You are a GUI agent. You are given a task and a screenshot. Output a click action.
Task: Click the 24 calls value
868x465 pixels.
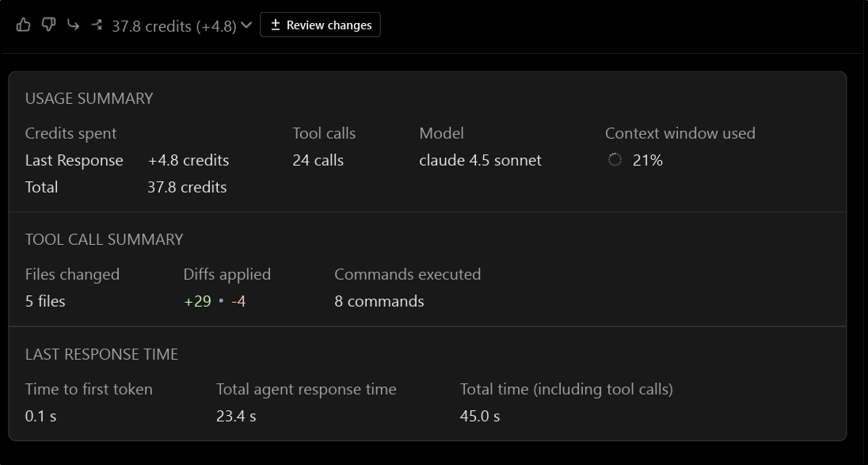click(318, 160)
